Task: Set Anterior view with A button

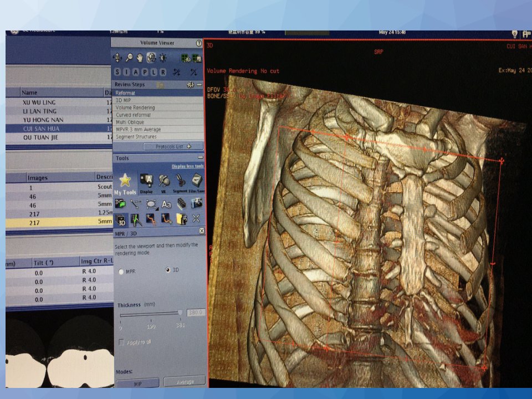Action: tap(136, 72)
